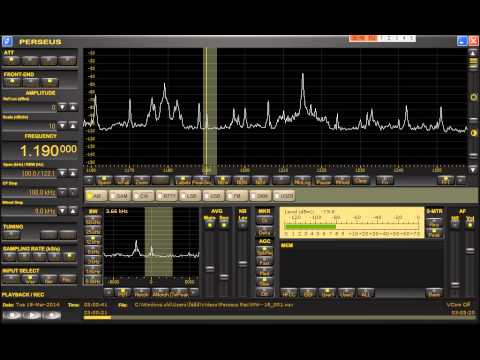Increase the span 100.0/122.1 value
480x360 pixels.
pyautogui.click(x=73, y=173)
